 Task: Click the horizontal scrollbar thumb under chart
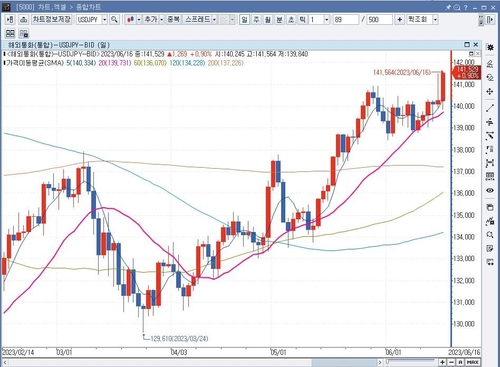(x=344, y=362)
